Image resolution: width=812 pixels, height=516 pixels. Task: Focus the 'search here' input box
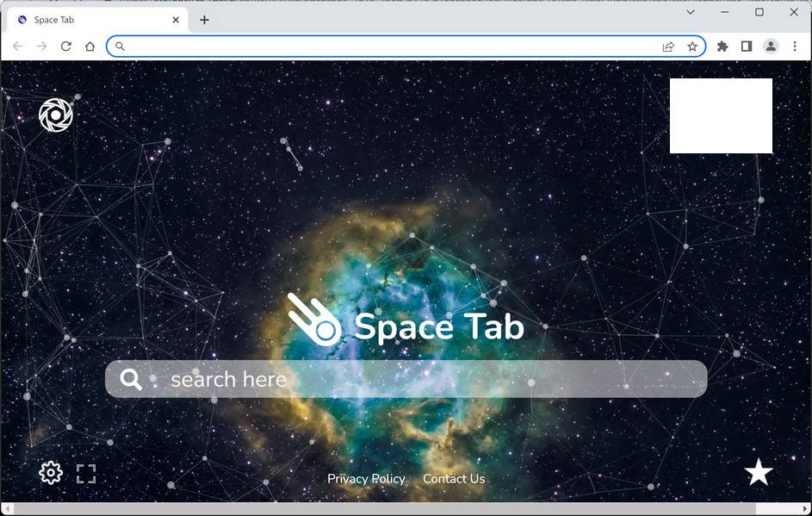tap(406, 379)
